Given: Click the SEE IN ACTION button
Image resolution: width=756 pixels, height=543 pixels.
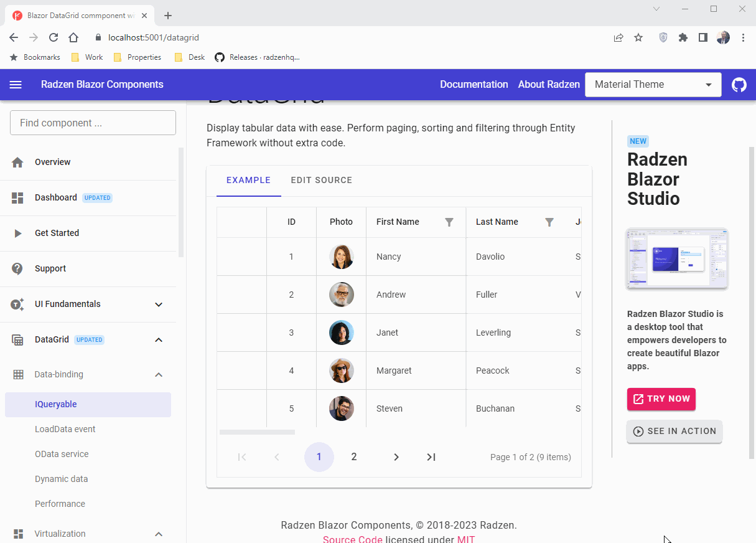Looking at the screenshot, I should click(x=674, y=432).
